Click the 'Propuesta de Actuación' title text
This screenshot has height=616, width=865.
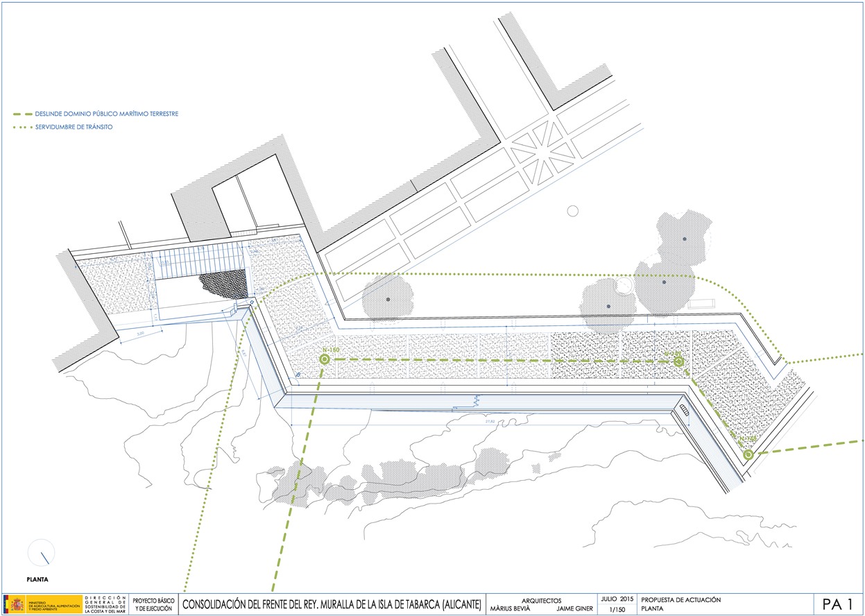pos(681,599)
